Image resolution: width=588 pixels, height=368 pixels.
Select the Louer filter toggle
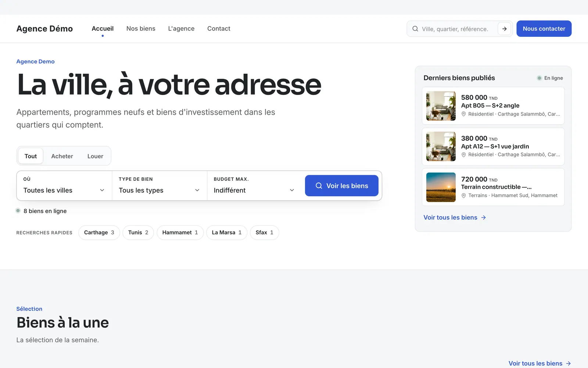[x=95, y=156]
